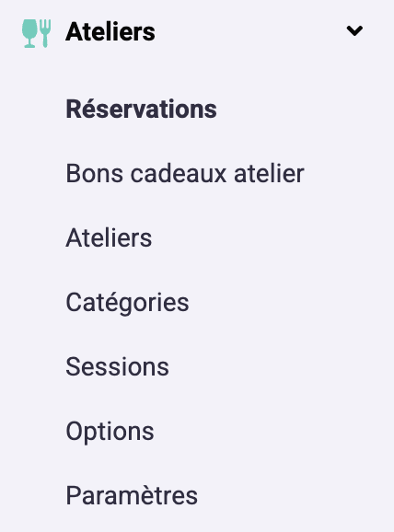Screen dimensions: 394x532
Task: Click the green Ateliers menu icon
Action: click(36, 33)
